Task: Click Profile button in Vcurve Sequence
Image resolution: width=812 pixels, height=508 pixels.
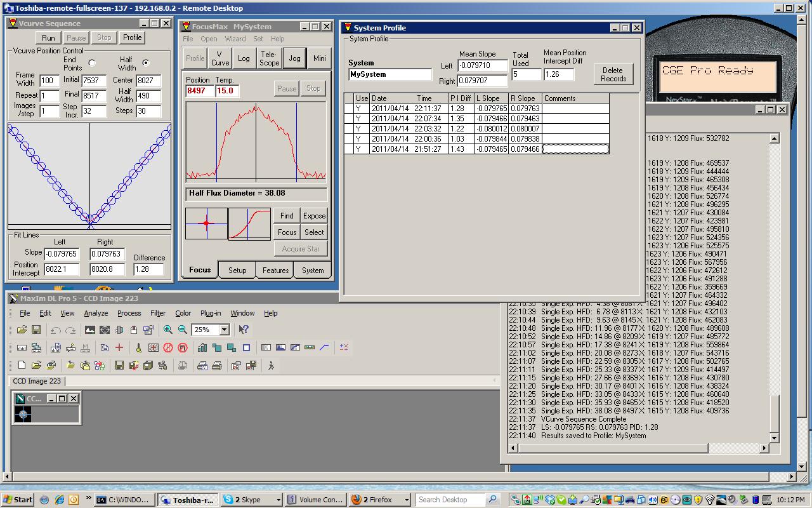Action: coord(133,37)
